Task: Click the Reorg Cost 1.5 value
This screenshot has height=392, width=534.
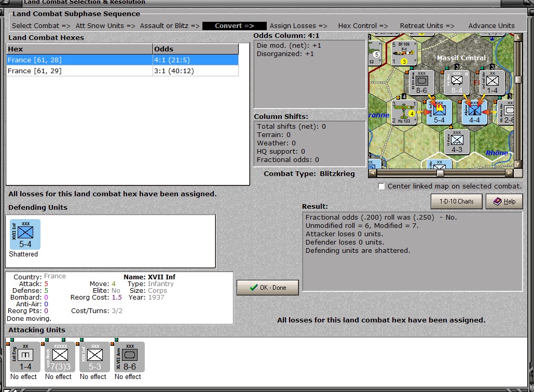Action: pyautogui.click(x=117, y=297)
